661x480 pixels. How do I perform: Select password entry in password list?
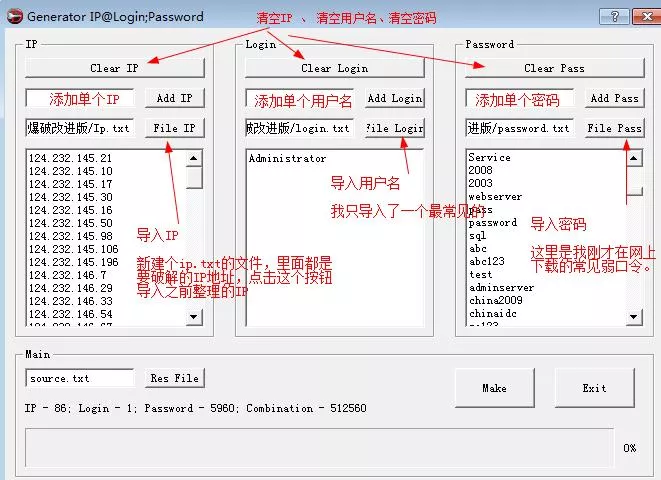pyautogui.click(x=493, y=223)
